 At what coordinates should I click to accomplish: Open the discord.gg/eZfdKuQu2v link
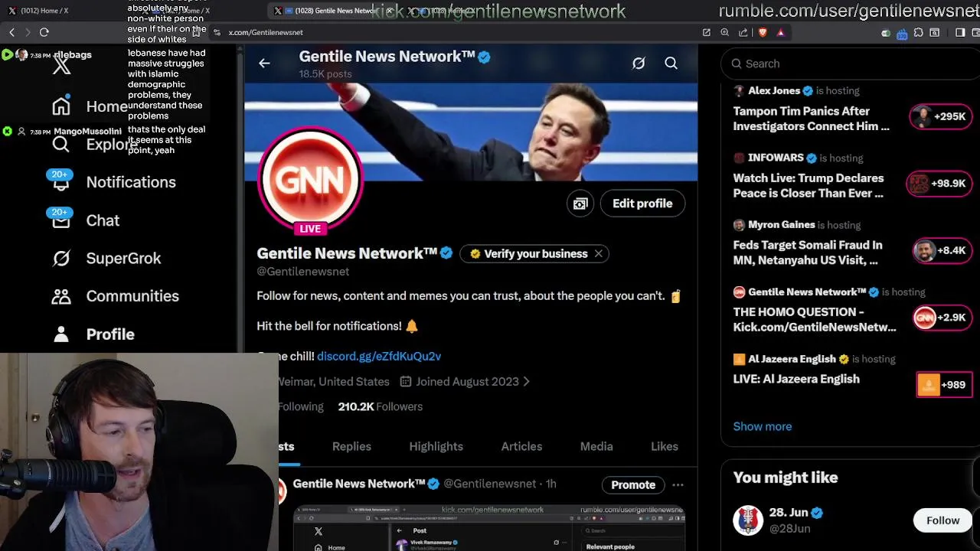click(379, 356)
